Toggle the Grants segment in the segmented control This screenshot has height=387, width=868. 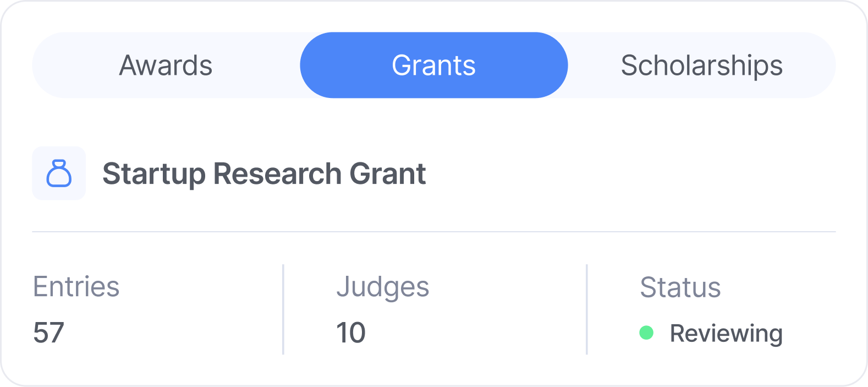(433, 64)
